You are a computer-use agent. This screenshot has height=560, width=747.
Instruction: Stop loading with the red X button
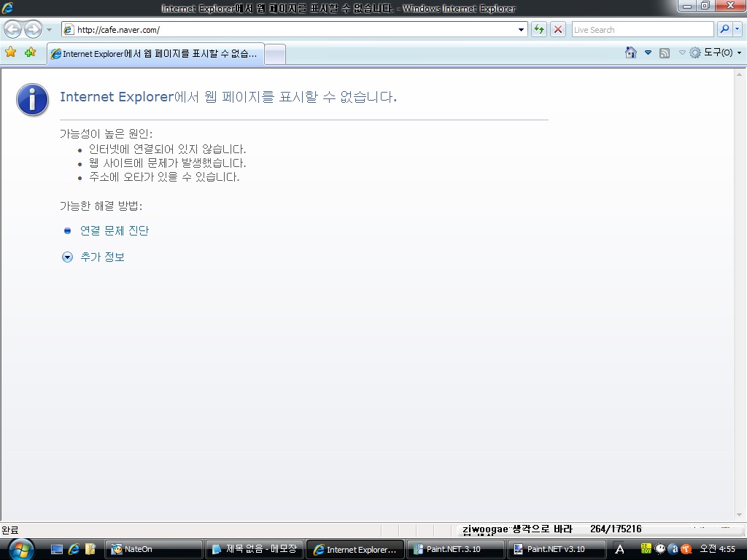(558, 29)
